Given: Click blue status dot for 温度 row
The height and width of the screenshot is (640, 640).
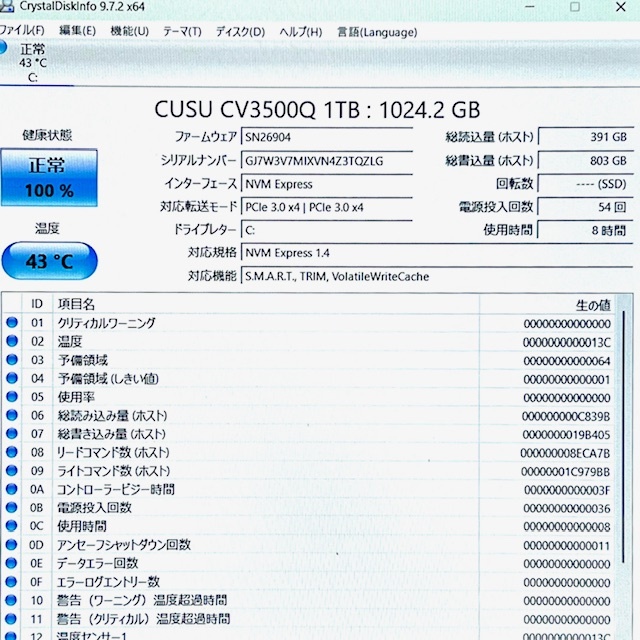Looking at the screenshot, I should [12, 342].
